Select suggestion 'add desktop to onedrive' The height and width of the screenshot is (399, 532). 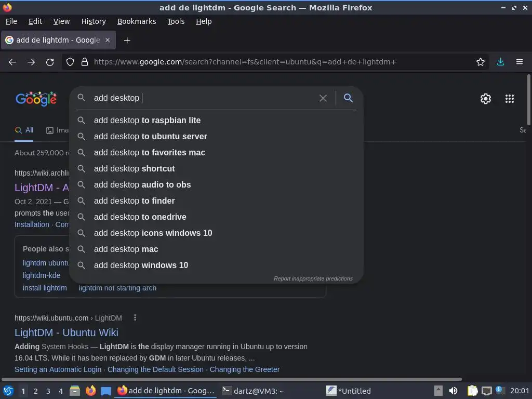(217, 217)
